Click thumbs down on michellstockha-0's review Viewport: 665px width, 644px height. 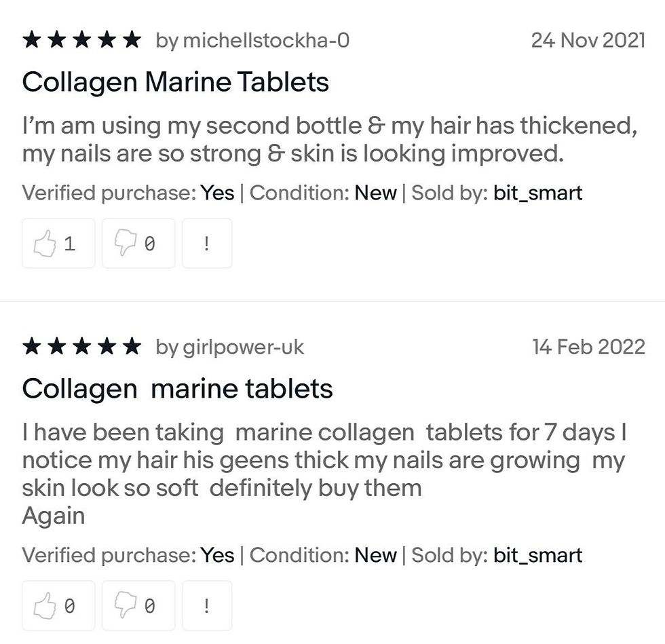click(x=138, y=243)
